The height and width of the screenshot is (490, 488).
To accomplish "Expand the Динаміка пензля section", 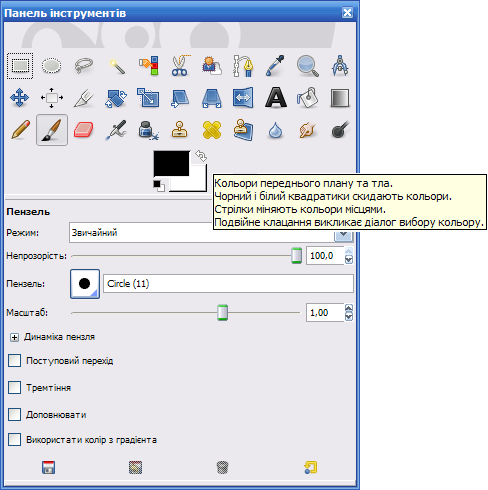I will coord(14,337).
